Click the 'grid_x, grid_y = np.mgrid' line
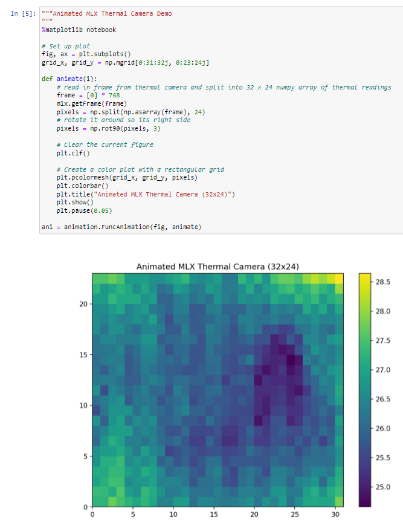 [125, 63]
